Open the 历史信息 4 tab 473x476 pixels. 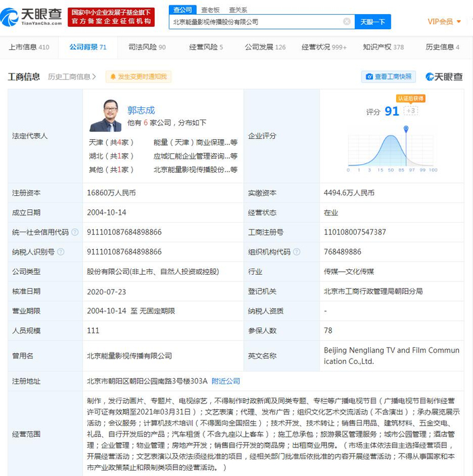(x=443, y=47)
